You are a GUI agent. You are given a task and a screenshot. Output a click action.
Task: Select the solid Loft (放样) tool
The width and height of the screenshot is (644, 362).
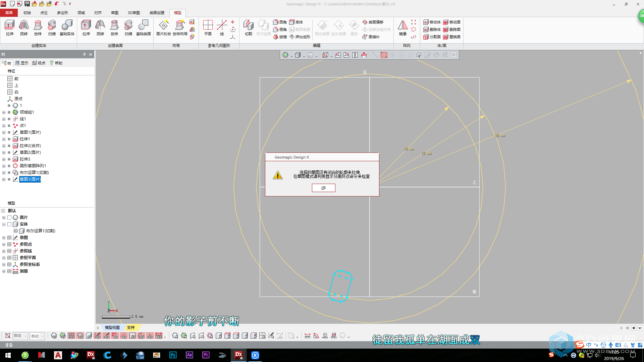(x=38, y=27)
